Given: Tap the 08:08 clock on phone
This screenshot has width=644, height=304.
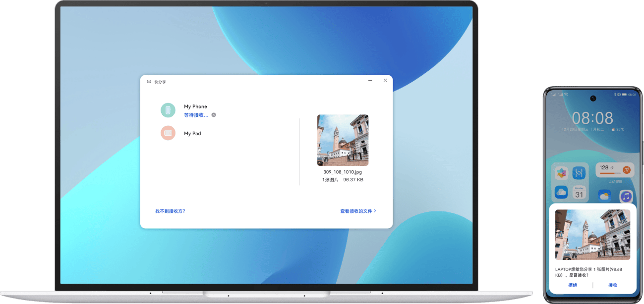Looking at the screenshot, I should [x=592, y=118].
